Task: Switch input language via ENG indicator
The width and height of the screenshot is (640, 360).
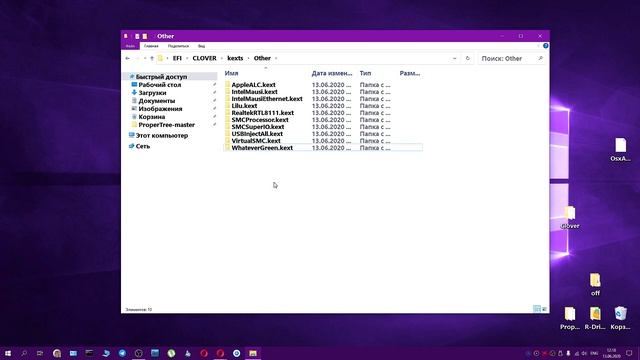Action: tap(594, 353)
